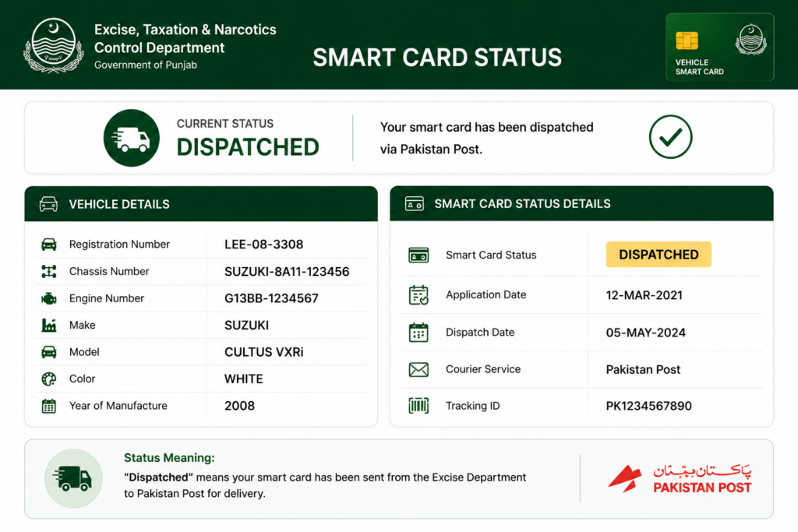Screen dimensions: 798x532
Task: Click the factory icon beside Make
Action: 49,325
